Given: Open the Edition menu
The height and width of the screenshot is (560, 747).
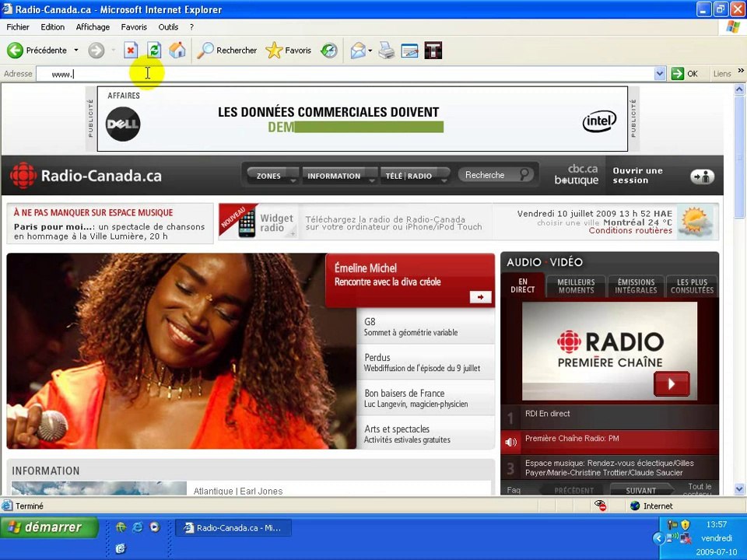Looking at the screenshot, I should tap(52, 27).
